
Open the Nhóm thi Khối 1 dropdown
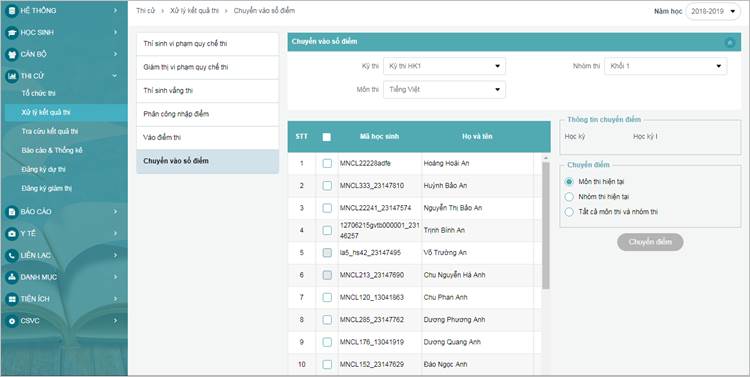coord(666,66)
